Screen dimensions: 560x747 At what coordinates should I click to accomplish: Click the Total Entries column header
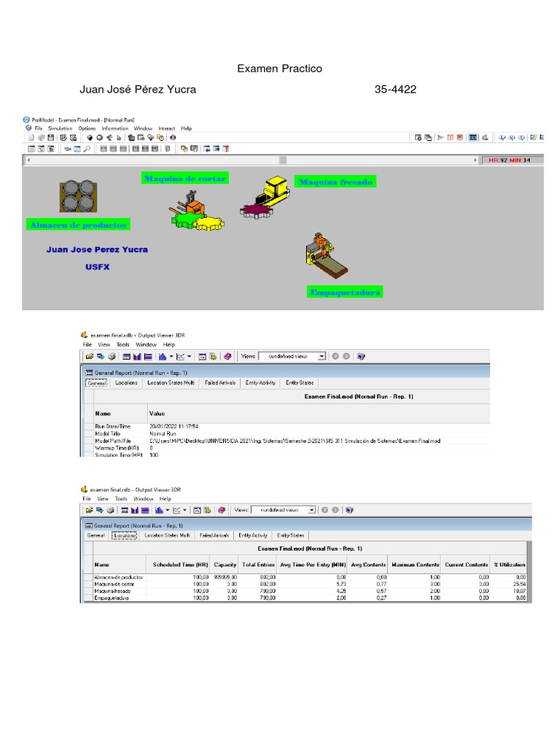258,565
